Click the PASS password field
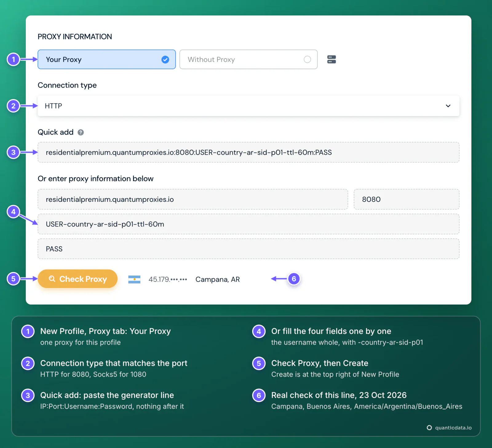492x448 pixels. click(248, 249)
